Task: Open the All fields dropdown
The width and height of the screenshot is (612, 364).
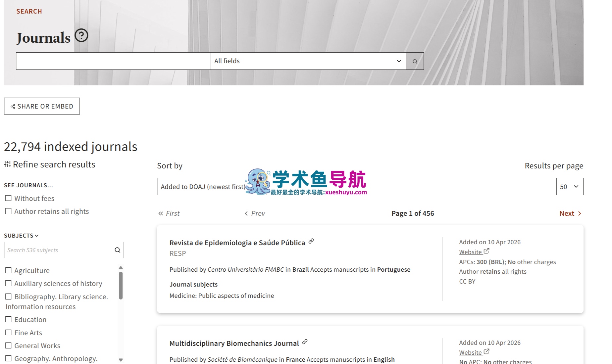Action: (x=308, y=61)
